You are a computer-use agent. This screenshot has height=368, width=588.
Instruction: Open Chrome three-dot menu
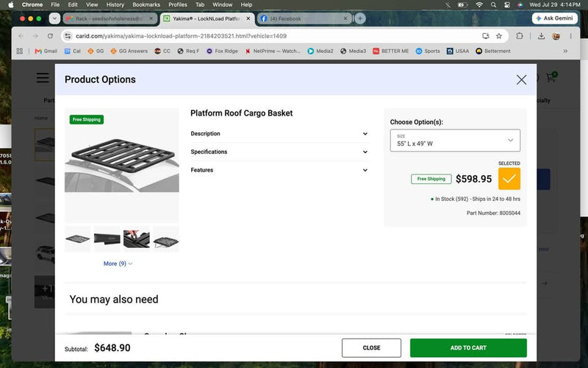click(570, 36)
